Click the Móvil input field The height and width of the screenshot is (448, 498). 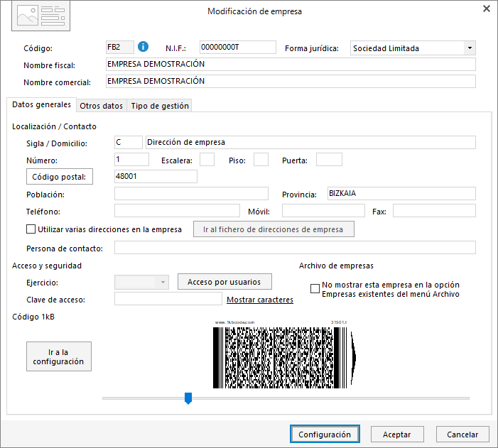point(323,210)
